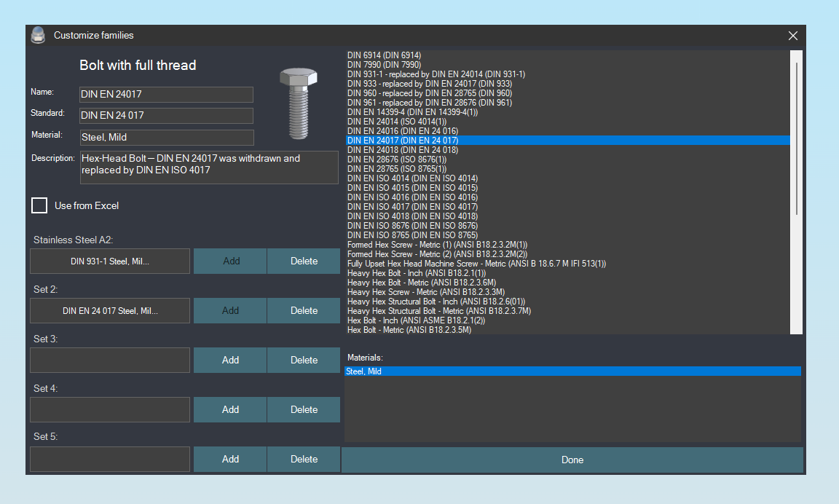The height and width of the screenshot is (504, 839).
Task: Click the Standard input field
Action: pos(166,116)
